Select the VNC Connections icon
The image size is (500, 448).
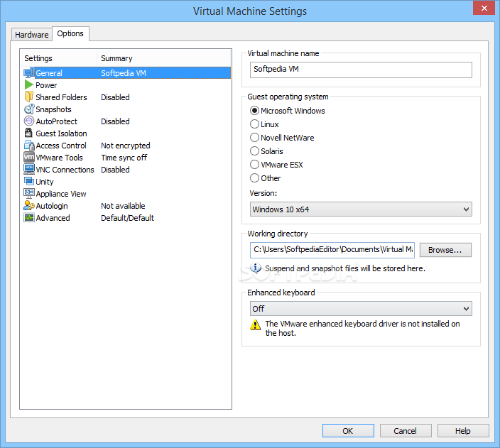pyautogui.click(x=29, y=169)
